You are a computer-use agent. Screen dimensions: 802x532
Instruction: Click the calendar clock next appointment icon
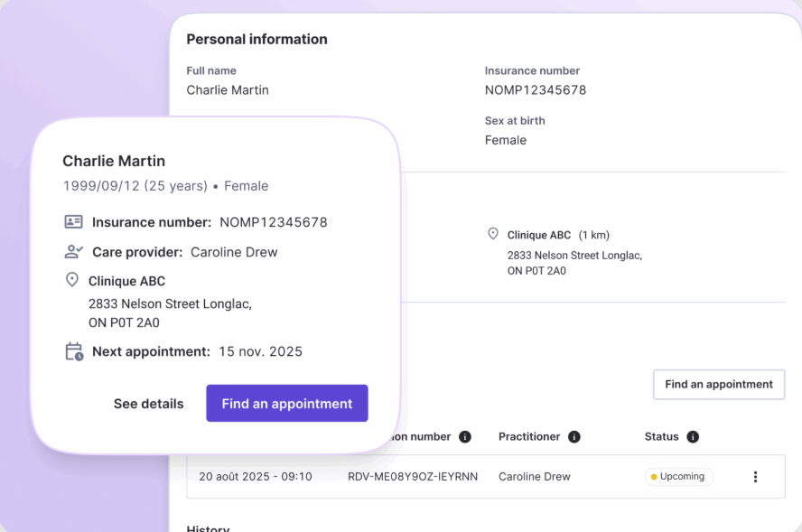[74, 351]
